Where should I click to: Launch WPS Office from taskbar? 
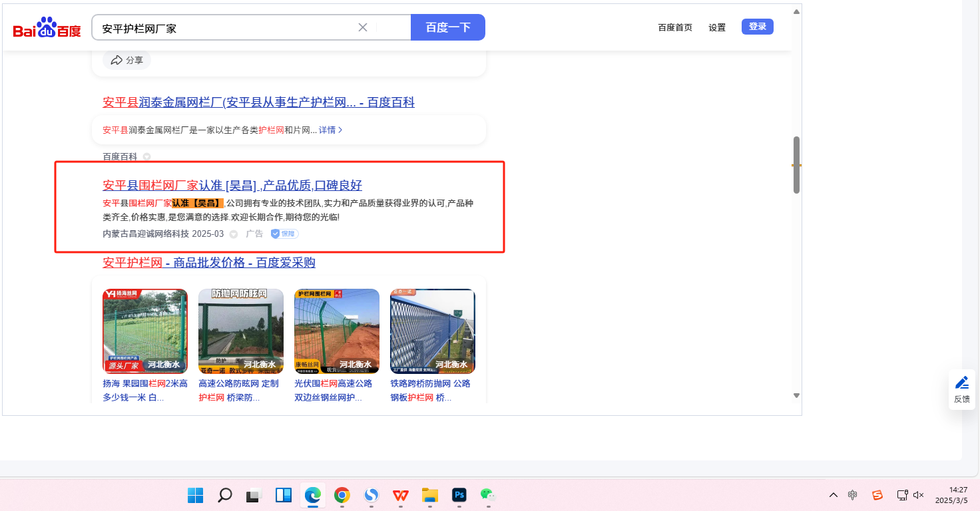tap(401, 495)
